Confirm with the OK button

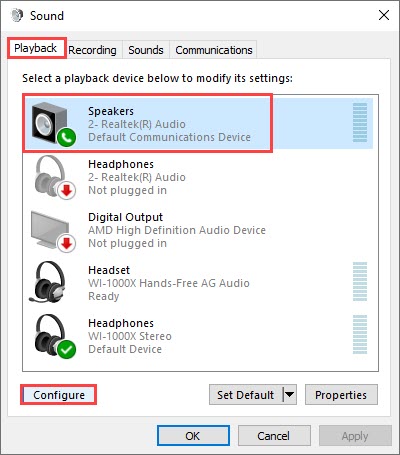[193, 436]
